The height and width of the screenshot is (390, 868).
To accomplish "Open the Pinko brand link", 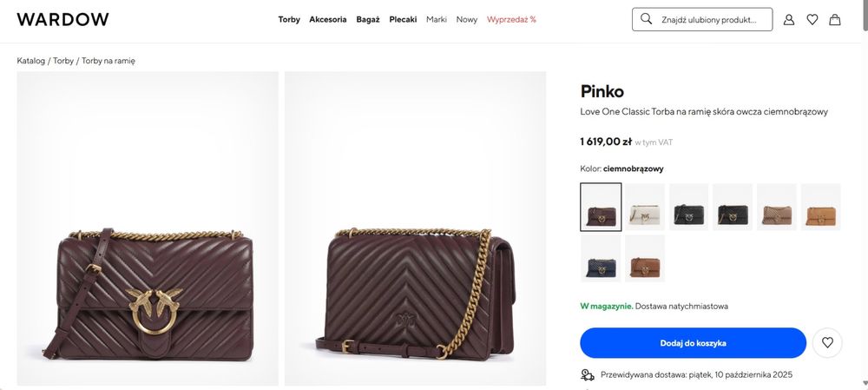I will coord(602,91).
